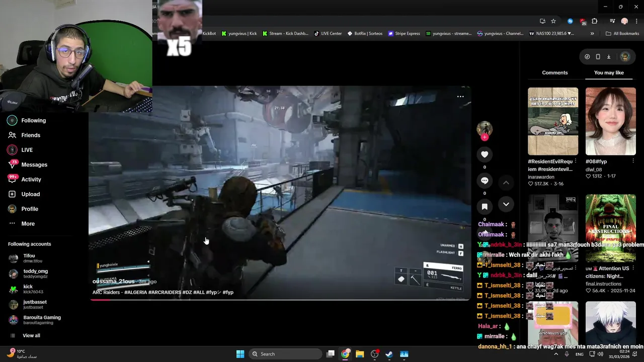Open the video comments bubble icon
The width and height of the screenshot is (644, 362).
[x=485, y=180]
